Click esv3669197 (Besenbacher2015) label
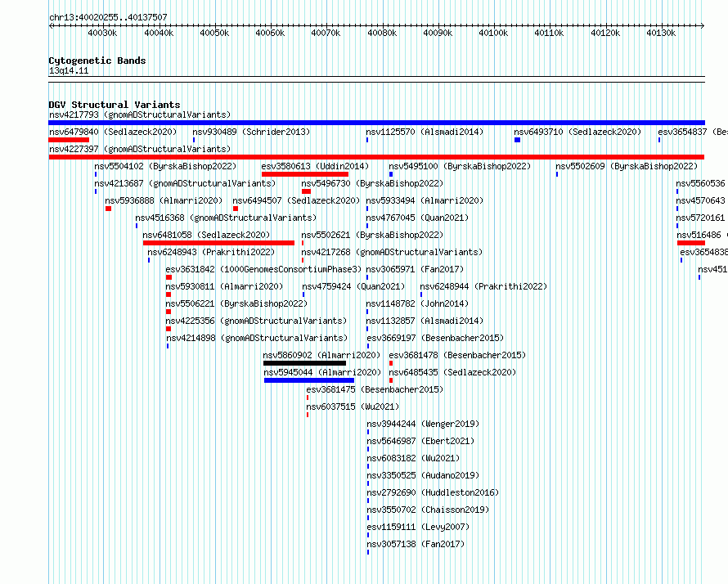The height and width of the screenshot is (584, 728). 435,338
